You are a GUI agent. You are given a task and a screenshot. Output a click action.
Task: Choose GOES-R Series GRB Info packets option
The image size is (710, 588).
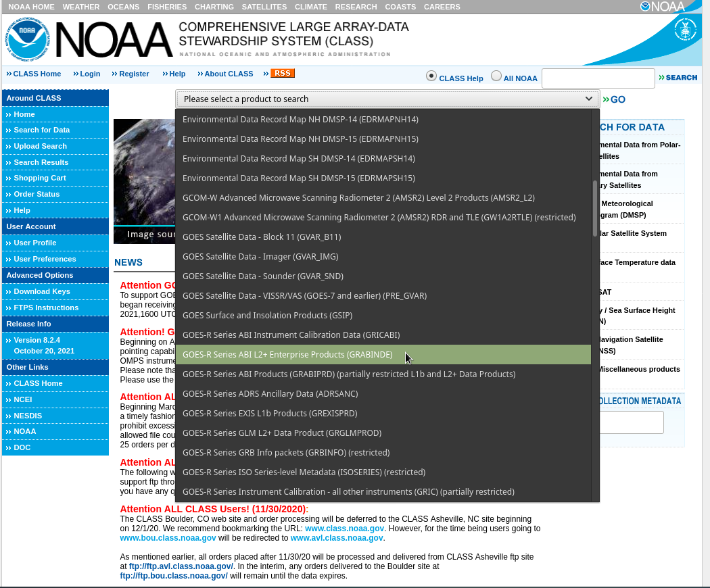tap(383, 453)
